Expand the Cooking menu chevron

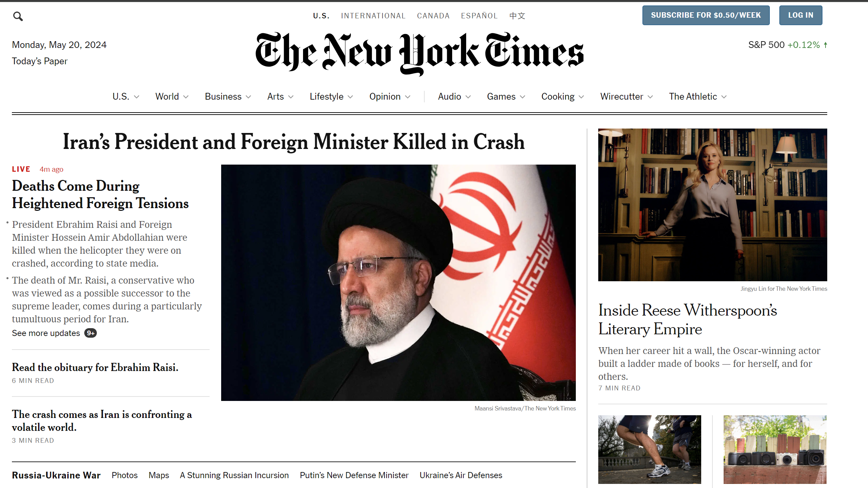[581, 97]
